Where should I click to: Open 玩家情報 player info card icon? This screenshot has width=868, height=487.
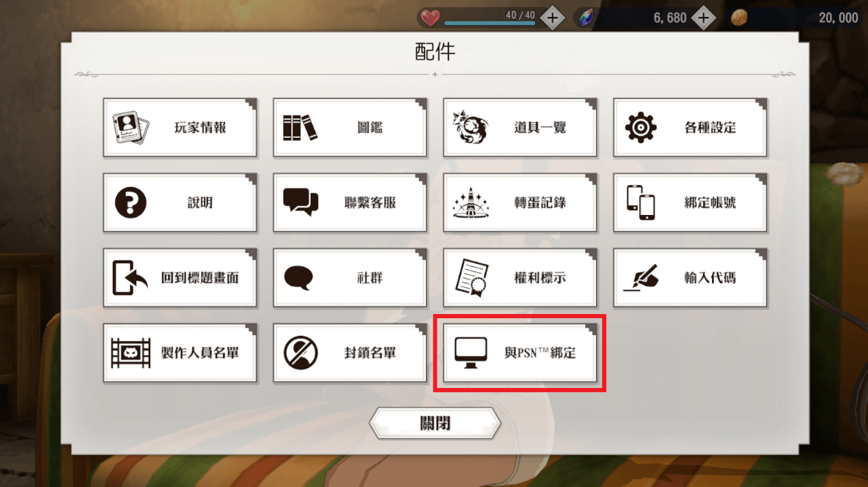coord(130,127)
